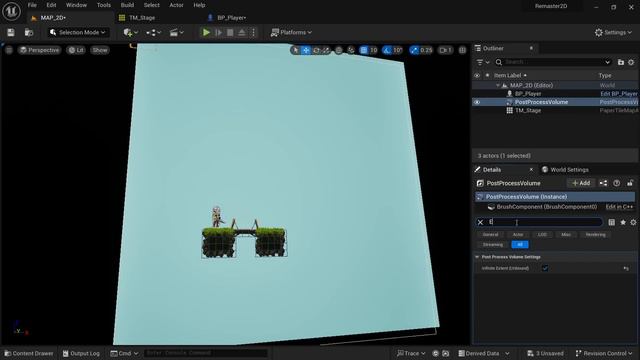Screen dimensions: 640x360
Task: Select TM_Stage in the Outliner
Action: [x=528, y=110]
